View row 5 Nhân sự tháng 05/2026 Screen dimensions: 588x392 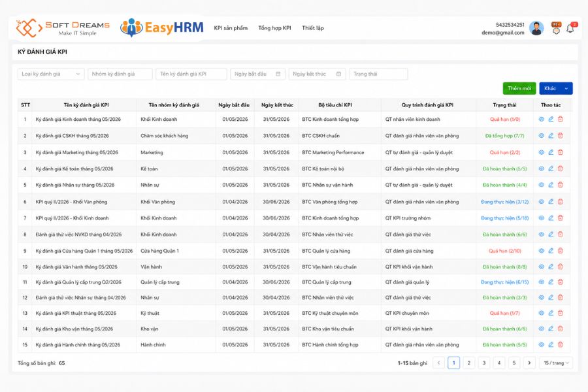(541, 185)
